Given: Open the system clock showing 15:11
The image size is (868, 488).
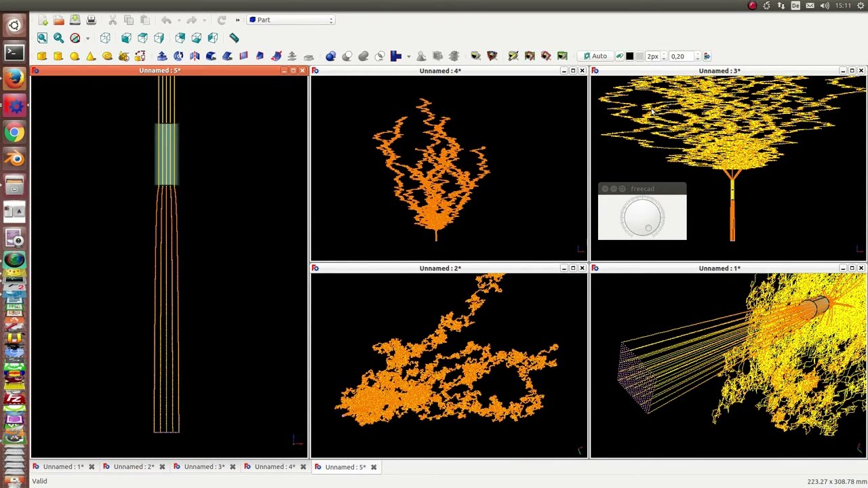Looking at the screenshot, I should 843,5.
